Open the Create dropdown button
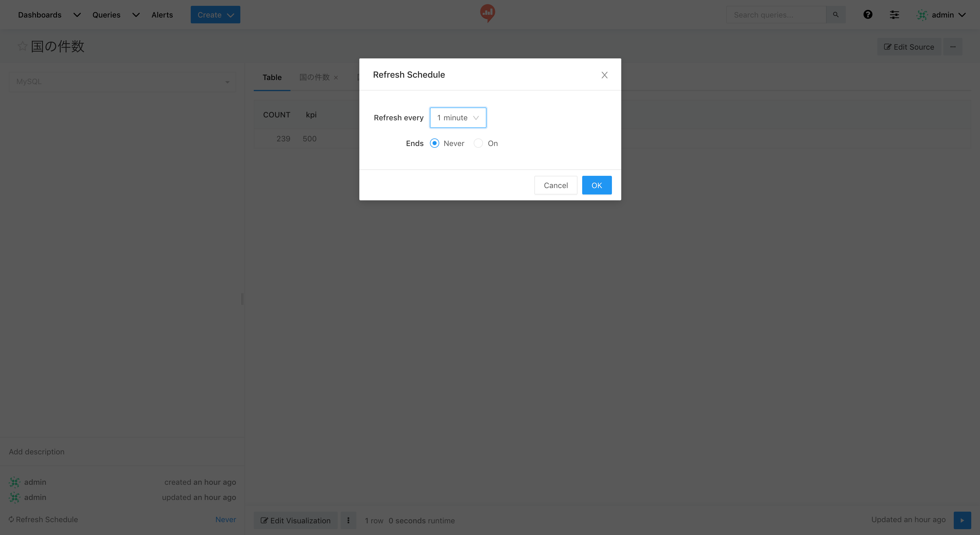Screen dimensions: 980x535 click(215, 15)
